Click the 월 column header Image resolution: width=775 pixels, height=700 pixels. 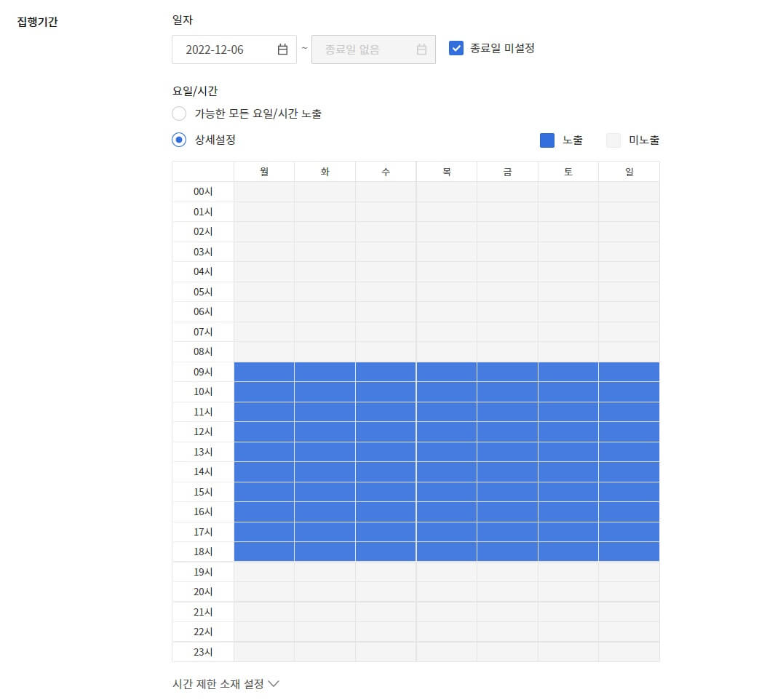(264, 172)
